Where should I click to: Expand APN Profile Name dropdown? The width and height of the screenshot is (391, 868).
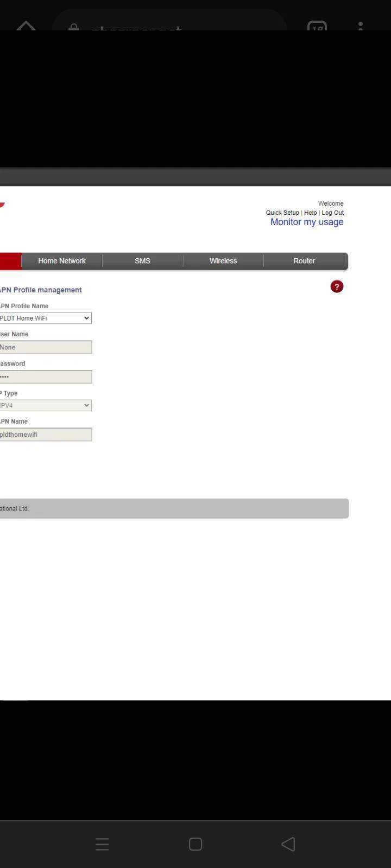pyautogui.click(x=46, y=318)
